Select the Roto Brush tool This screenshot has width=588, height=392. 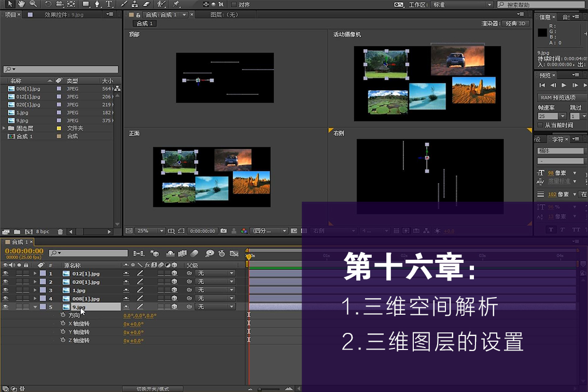point(162,4)
